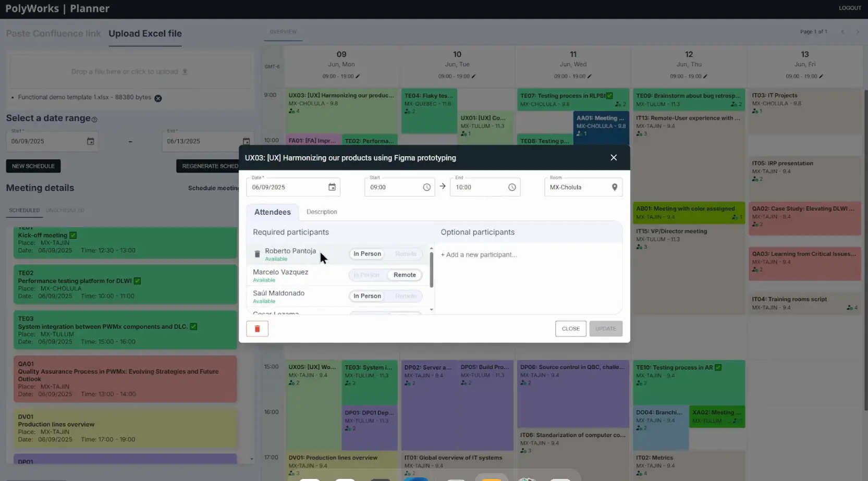Click Add a new participant field
This screenshot has height=481, width=868.
[479, 255]
